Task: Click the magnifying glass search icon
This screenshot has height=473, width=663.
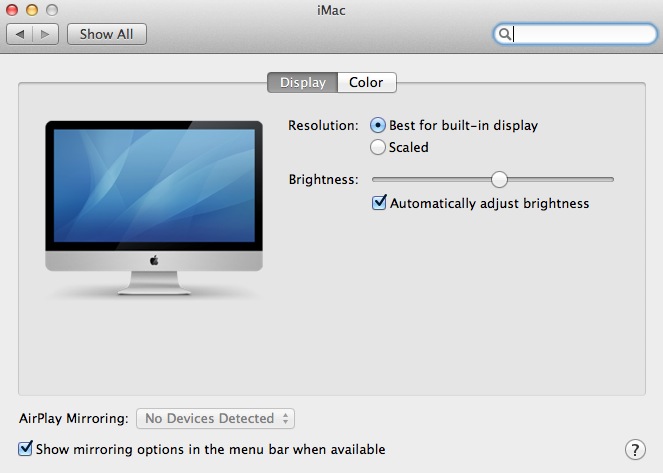Action: coord(505,34)
